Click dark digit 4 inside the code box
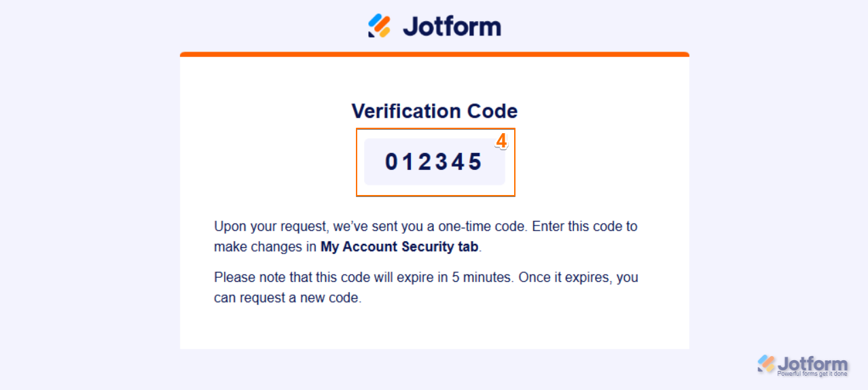Image resolution: width=868 pixels, height=390 pixels. [x=458, y=162]
